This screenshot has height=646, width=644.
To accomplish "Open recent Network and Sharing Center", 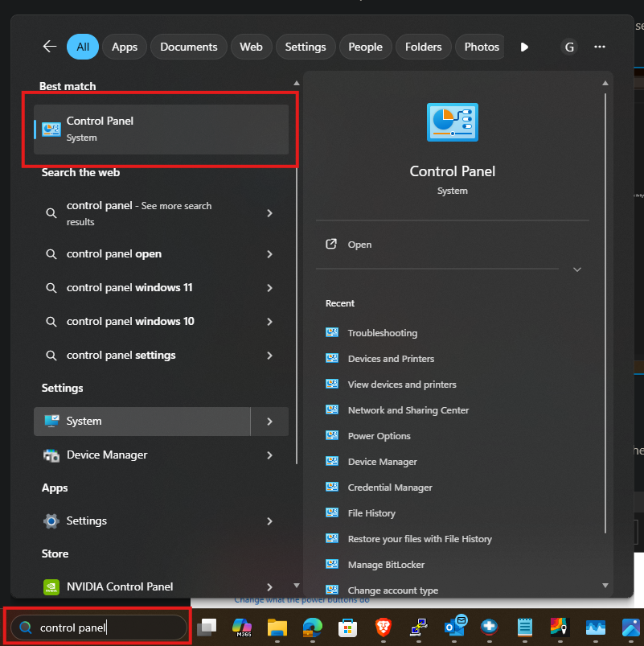I will tap(408, 410).
